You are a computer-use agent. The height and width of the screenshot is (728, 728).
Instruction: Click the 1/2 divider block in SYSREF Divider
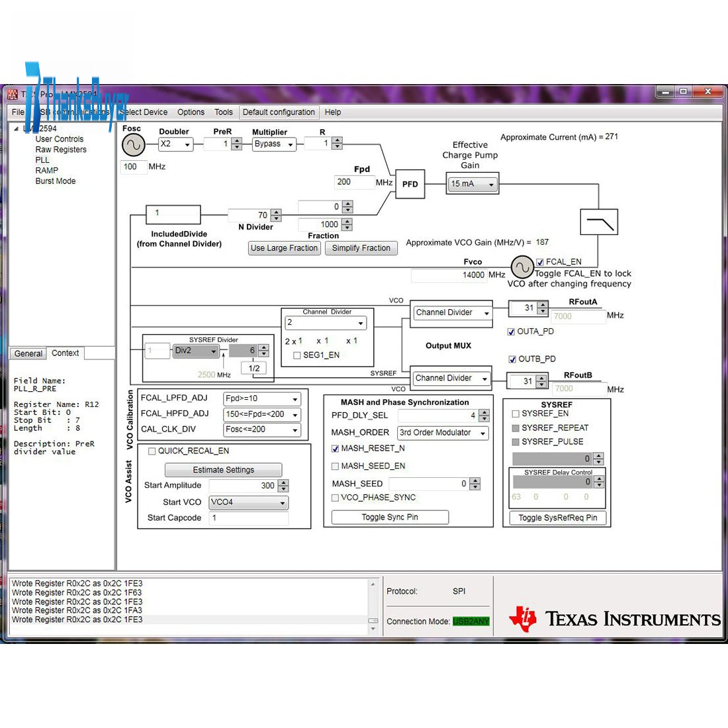254,368
